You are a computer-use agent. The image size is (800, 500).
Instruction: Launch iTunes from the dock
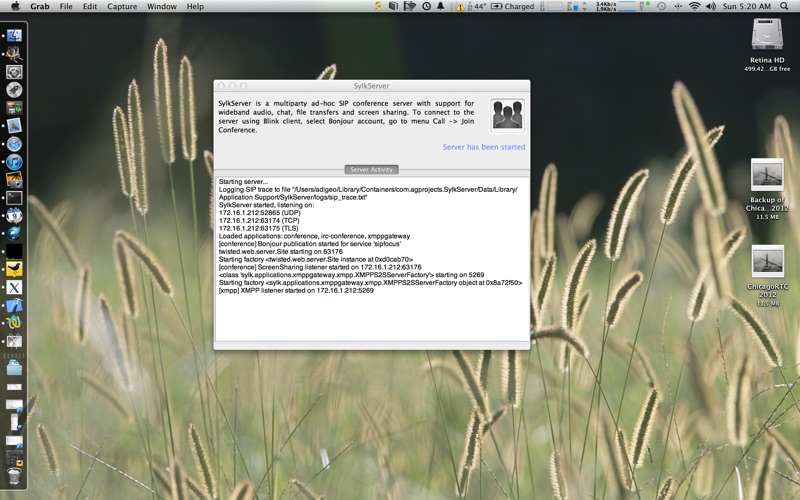14,162
